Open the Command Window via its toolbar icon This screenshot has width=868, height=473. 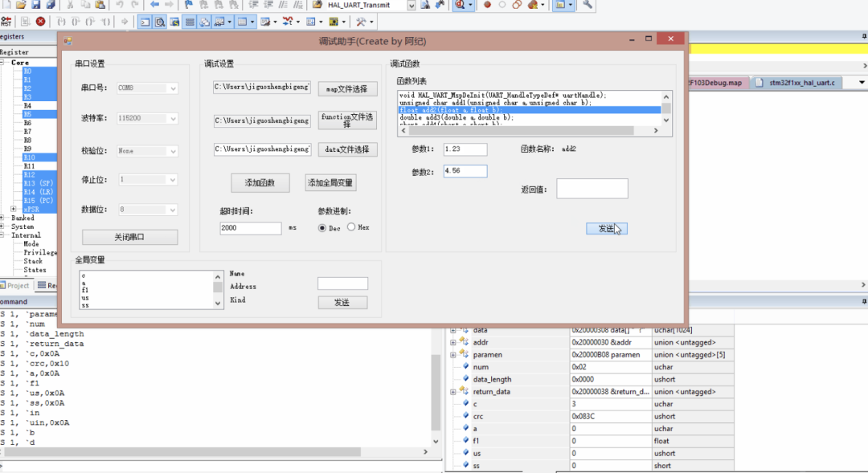coord(145,22)
